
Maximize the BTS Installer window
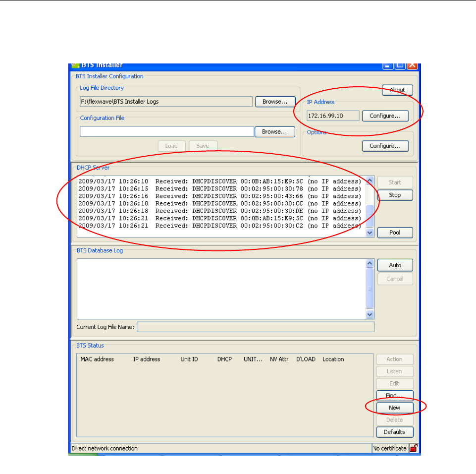[400, 65]
